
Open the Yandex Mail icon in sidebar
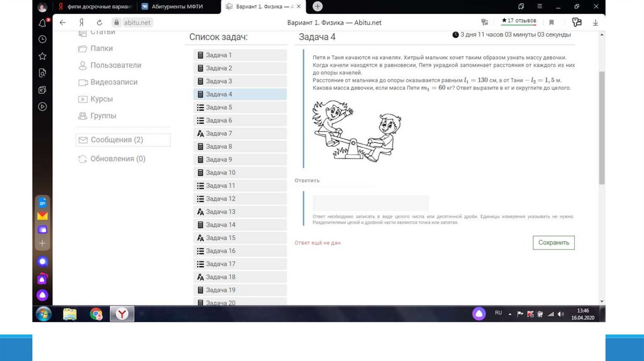click(43, 216)
